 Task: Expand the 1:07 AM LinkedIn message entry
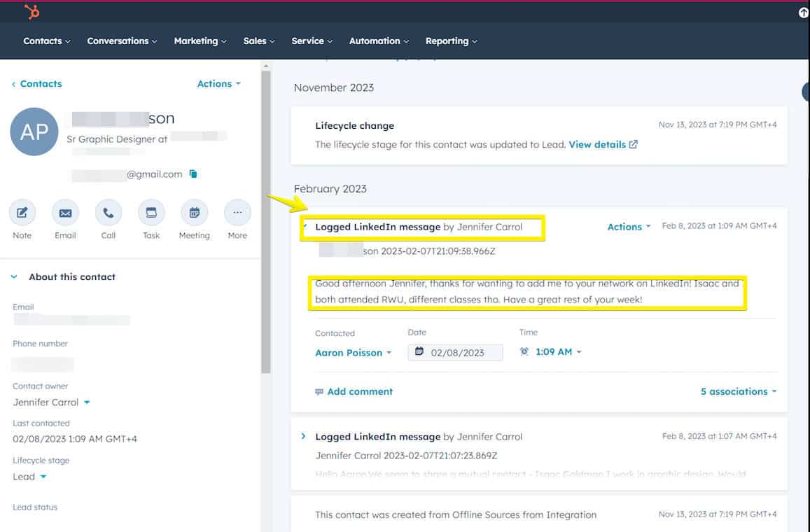303,435
